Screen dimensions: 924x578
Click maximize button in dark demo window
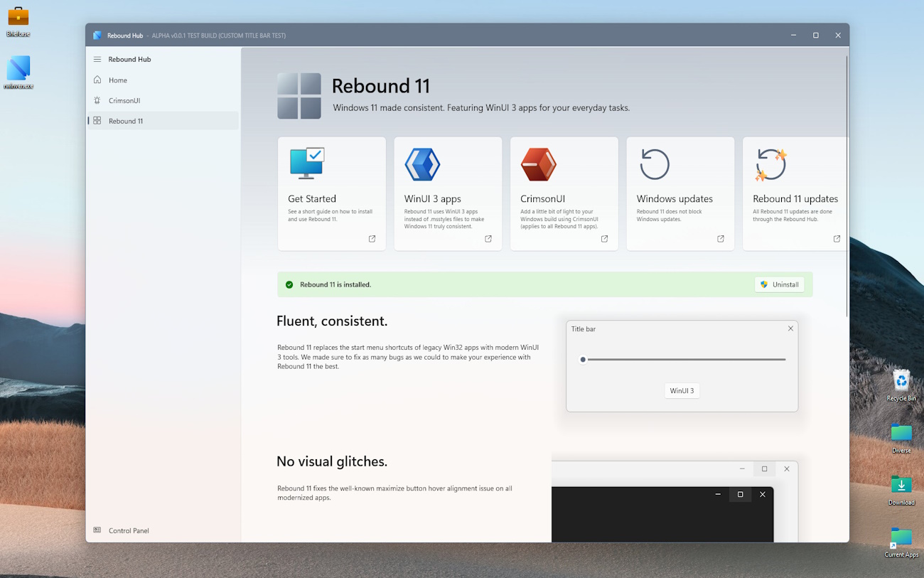[740, 494]
